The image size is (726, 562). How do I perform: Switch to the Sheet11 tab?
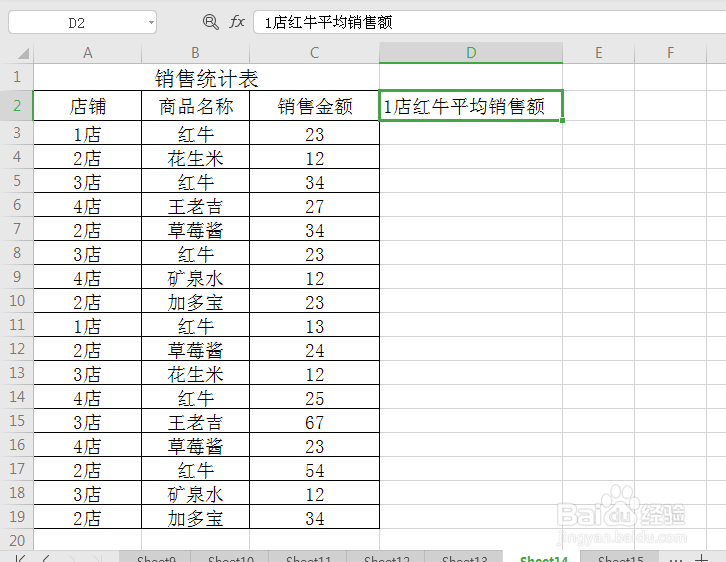coord(308,557)
